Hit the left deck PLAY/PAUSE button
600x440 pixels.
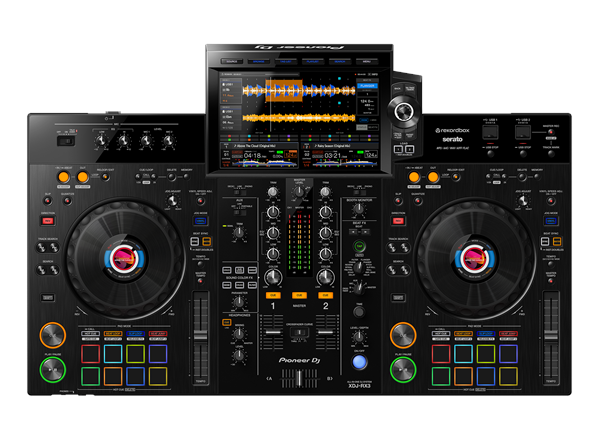pos(53,369)
